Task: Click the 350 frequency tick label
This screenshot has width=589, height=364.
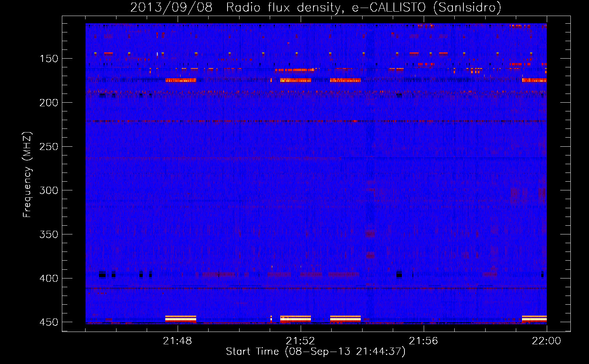Action: point(49,234)
